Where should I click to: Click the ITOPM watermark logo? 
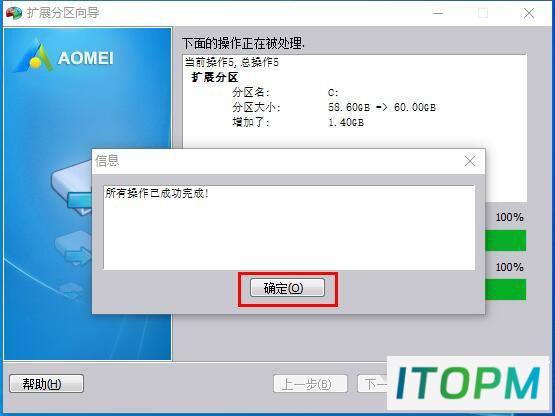468,384
